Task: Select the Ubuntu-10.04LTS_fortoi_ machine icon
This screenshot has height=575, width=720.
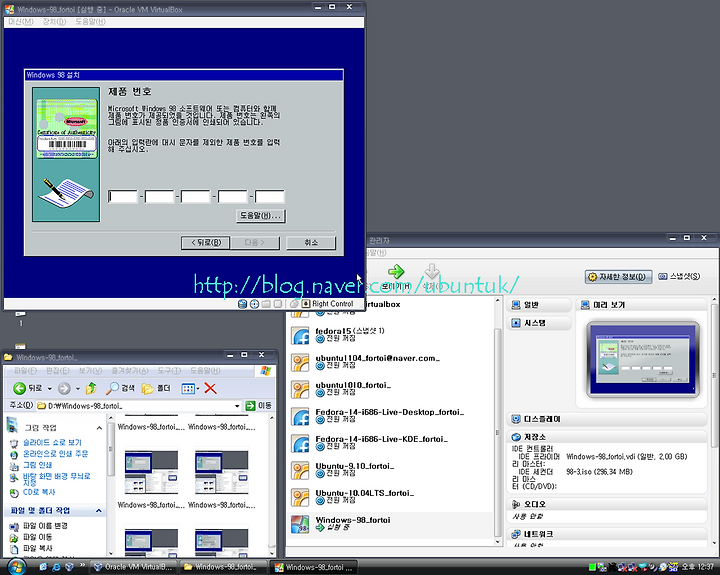Action: (x=301, y=498)
